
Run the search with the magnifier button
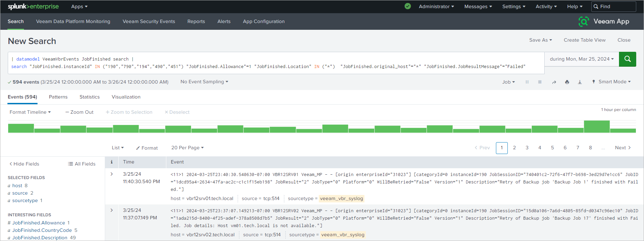pyautogui.click(x=627, y=59)
